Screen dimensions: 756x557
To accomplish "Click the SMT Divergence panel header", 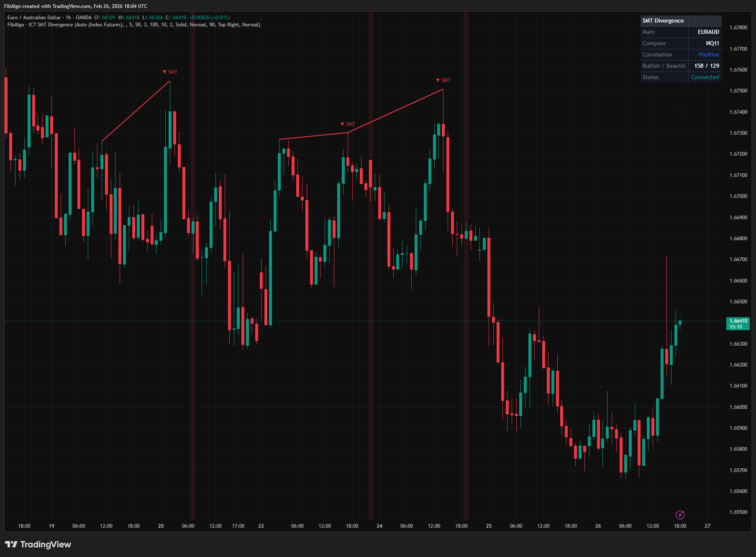I will (x=663, y=21).
